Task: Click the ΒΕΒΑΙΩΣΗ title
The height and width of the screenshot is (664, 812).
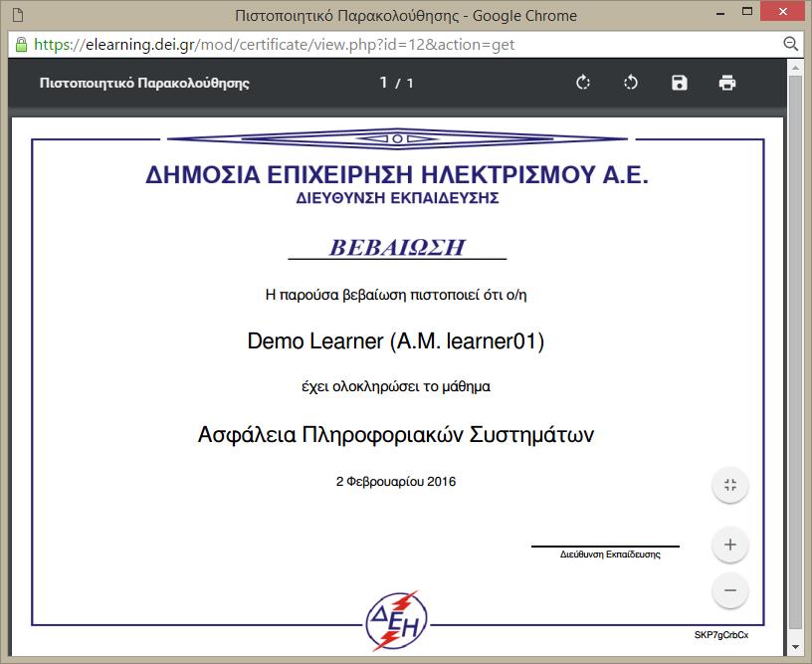Action: tap(397, 247)
